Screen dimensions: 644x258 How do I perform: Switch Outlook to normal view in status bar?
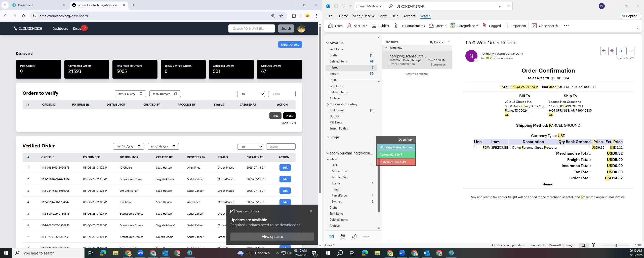pos(583,245)
